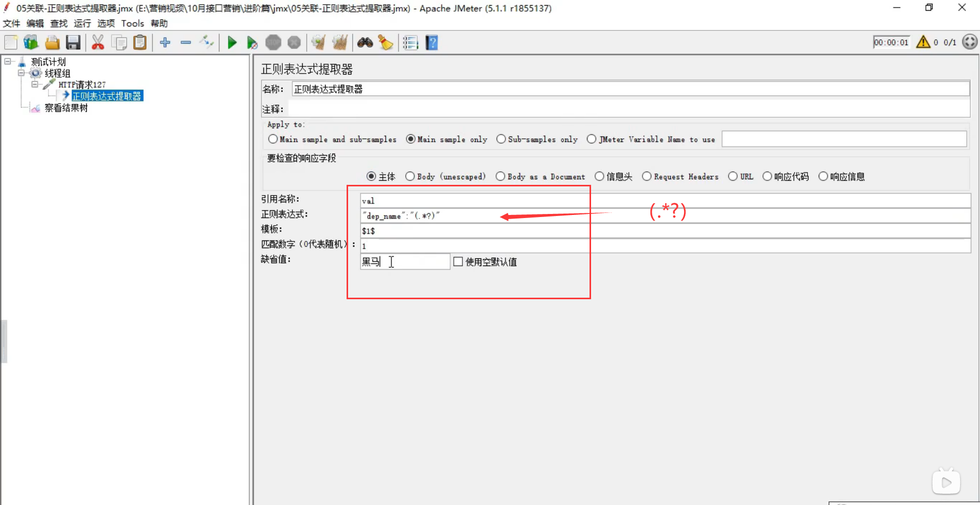Open the Templates icon in toolbar
This screenshot has height=505, width=980.
(31, 42)
